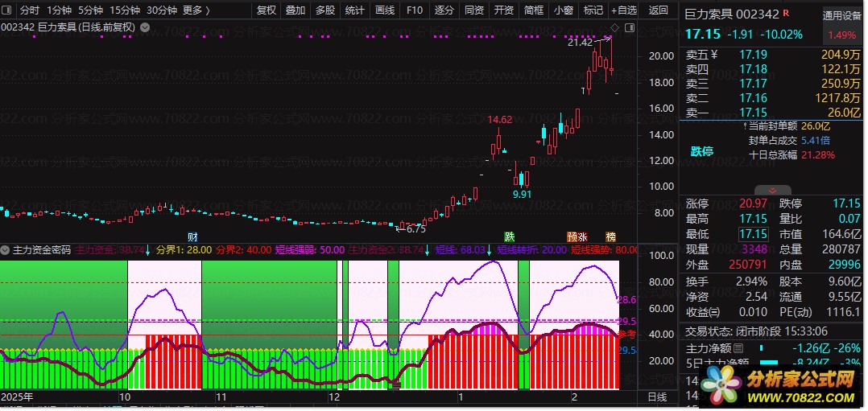Switch to the 1分钟 chart period
Screen dimensions: 868x411
point(59,10)
